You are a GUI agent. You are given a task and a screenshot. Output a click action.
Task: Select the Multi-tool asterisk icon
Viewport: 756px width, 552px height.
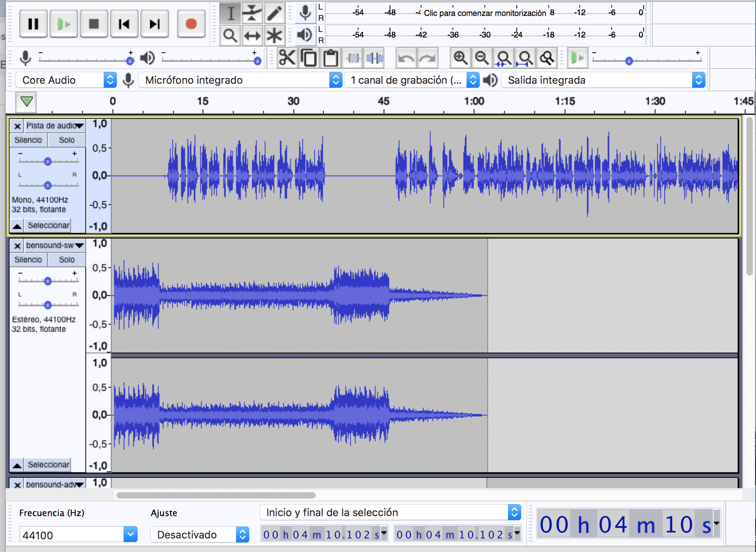pos(274,35)
